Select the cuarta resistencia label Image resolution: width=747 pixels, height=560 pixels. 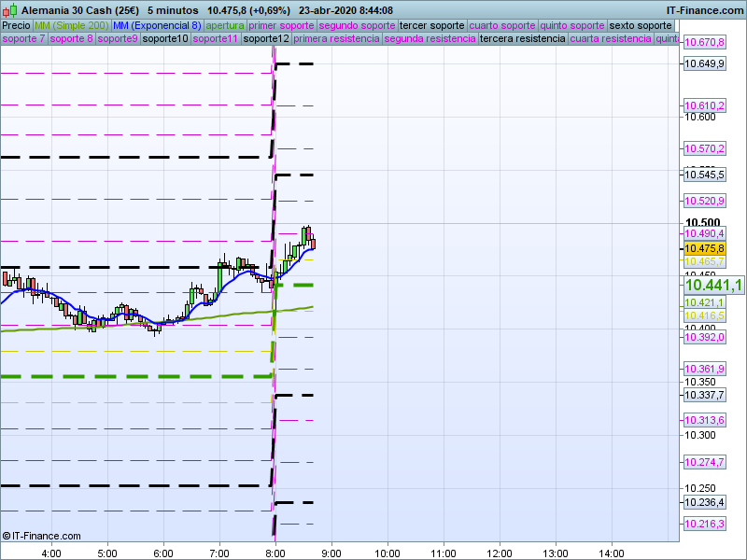(x=610, y=39)
